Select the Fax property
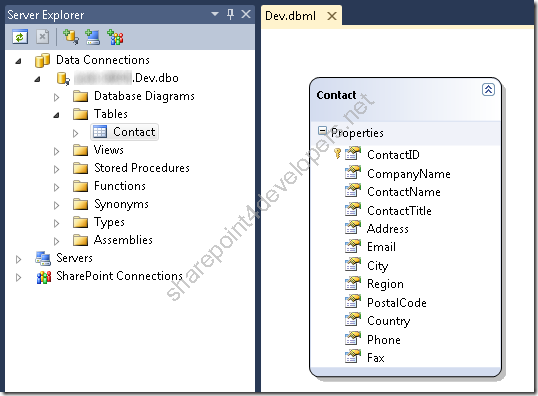 [376, 358]
